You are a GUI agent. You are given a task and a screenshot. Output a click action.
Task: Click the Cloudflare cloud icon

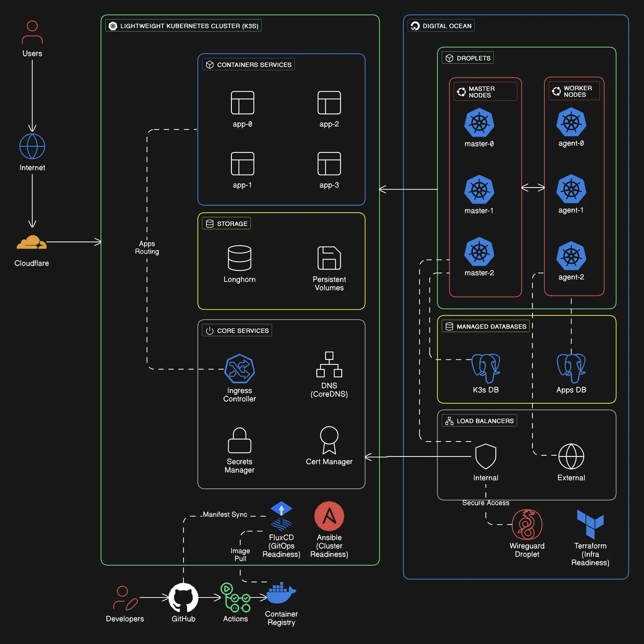click(31, 242)
